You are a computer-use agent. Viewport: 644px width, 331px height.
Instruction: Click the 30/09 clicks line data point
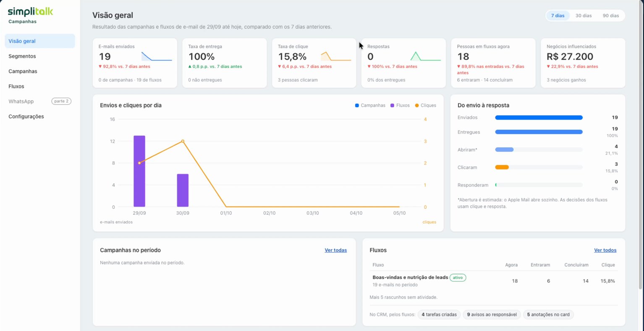coord(183,141)
